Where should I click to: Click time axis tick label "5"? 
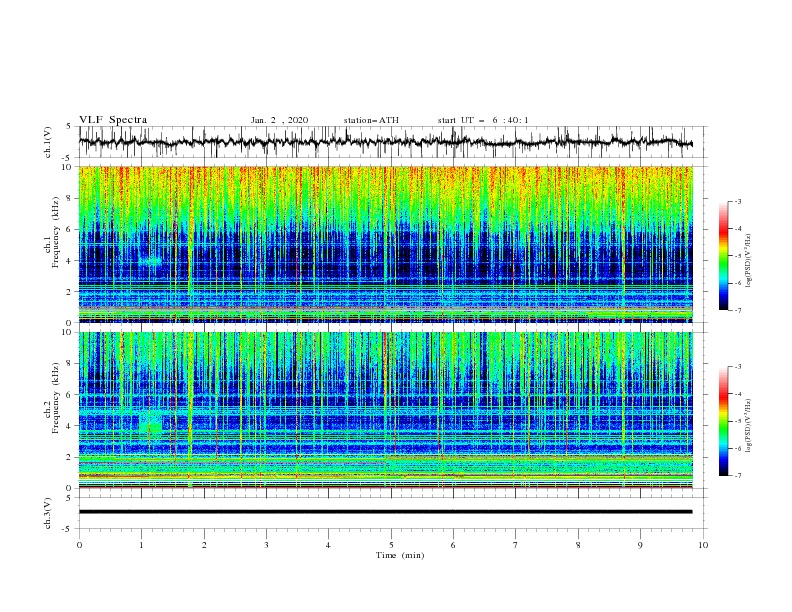pyautogui.click(x=391, y=545)
